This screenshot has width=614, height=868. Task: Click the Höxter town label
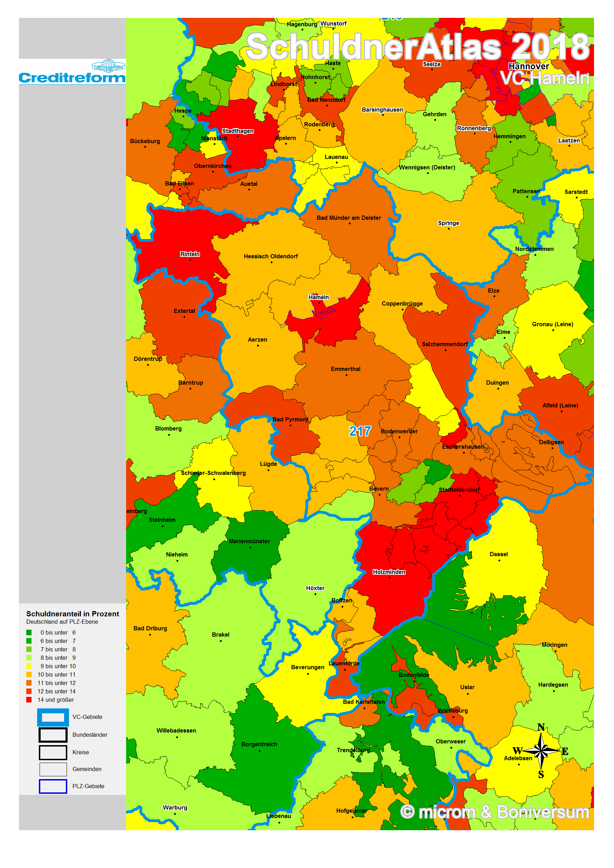pyautogui.click(x=315, y=588)
